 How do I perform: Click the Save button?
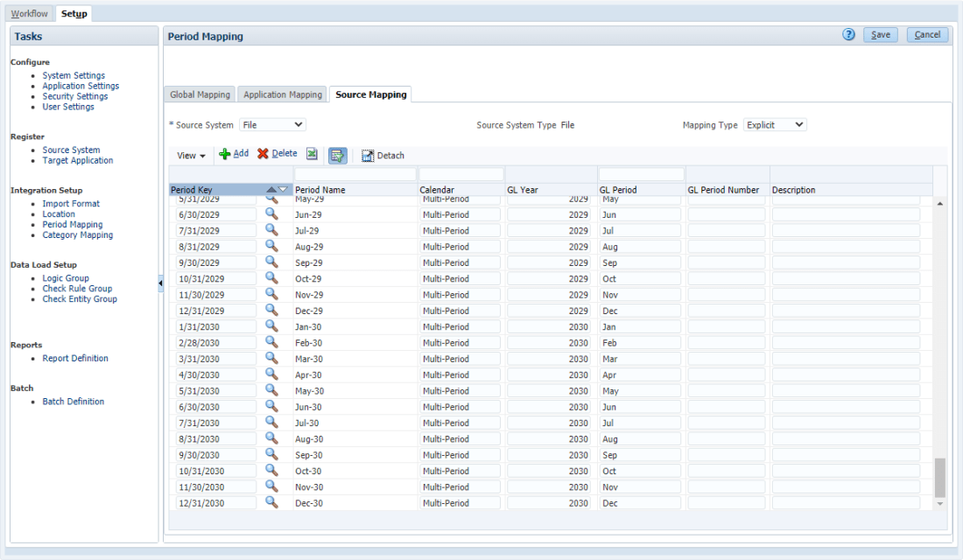(880, 35)
